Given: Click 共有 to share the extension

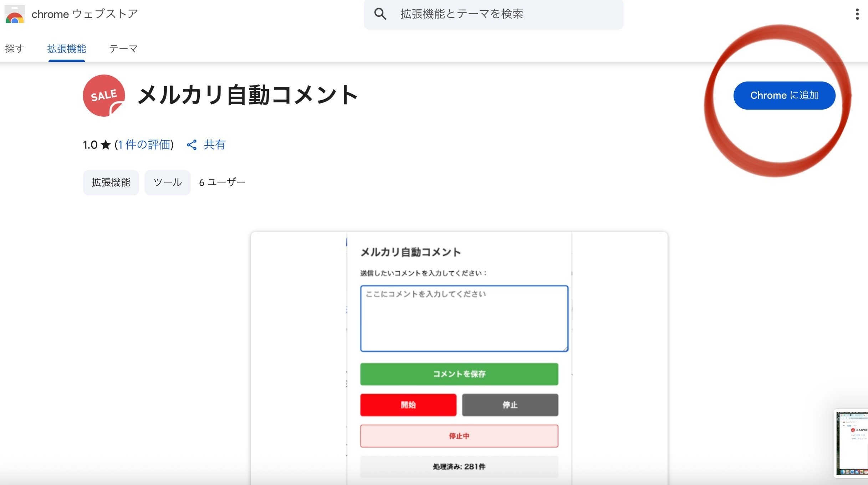Looking at the screenshot, I should (x=214, y=145).
